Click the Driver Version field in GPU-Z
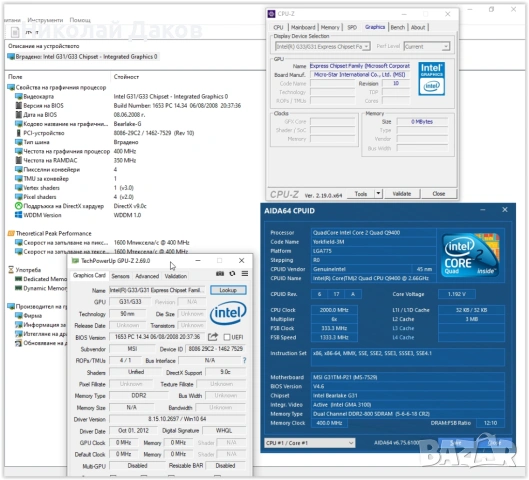Viewport: 529px width, 480px height. click(177, 419)
